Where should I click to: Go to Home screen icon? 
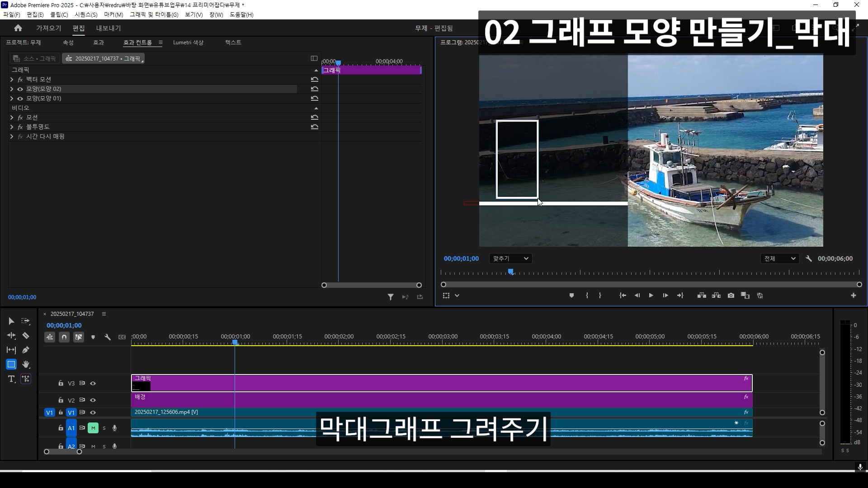[18, 28]
